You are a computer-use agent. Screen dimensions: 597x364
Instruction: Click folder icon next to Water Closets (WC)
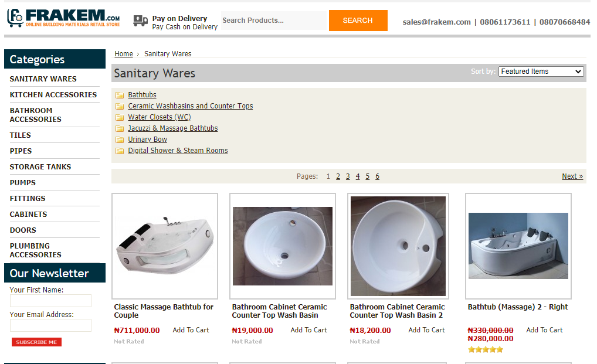(120, 117)
